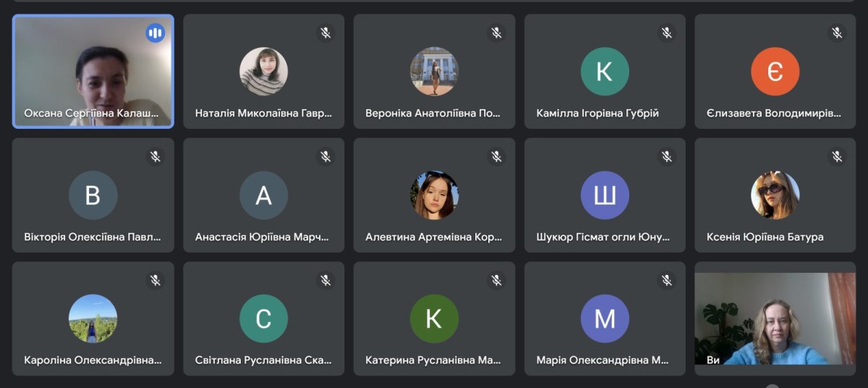Click muted mic icon on Шукюр Гісмат tile

coord(667,156)
